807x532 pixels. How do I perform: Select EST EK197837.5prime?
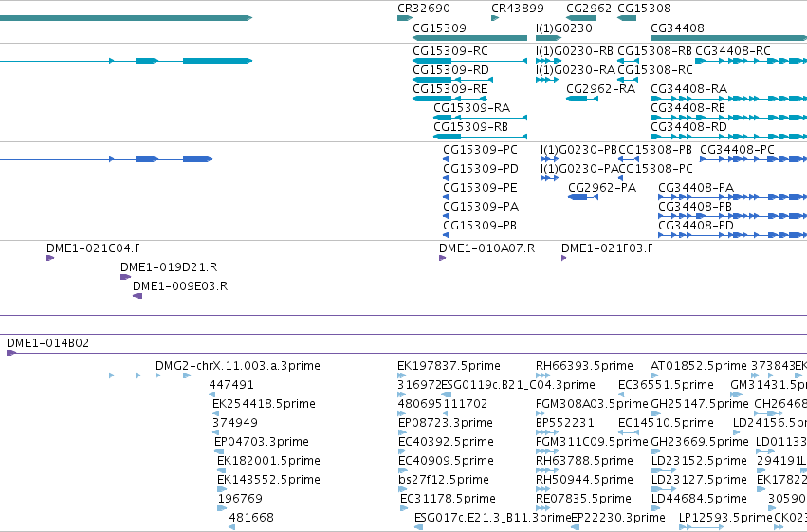(401, 376)
